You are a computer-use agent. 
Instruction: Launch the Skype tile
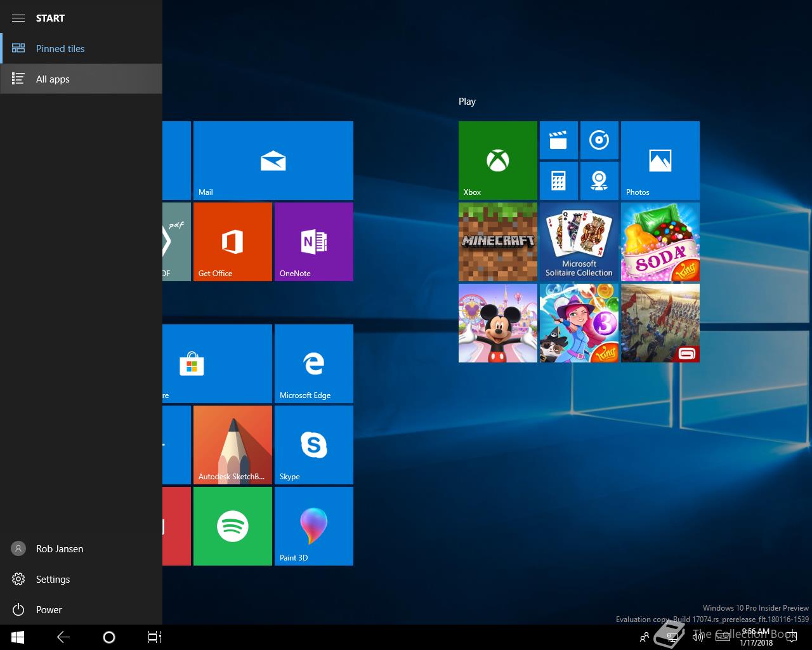pos(314,445)
